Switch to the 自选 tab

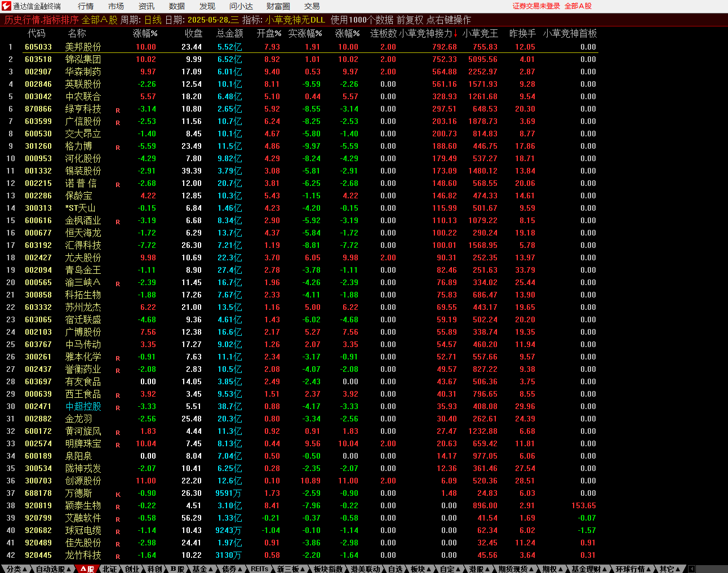pos(396,569)
